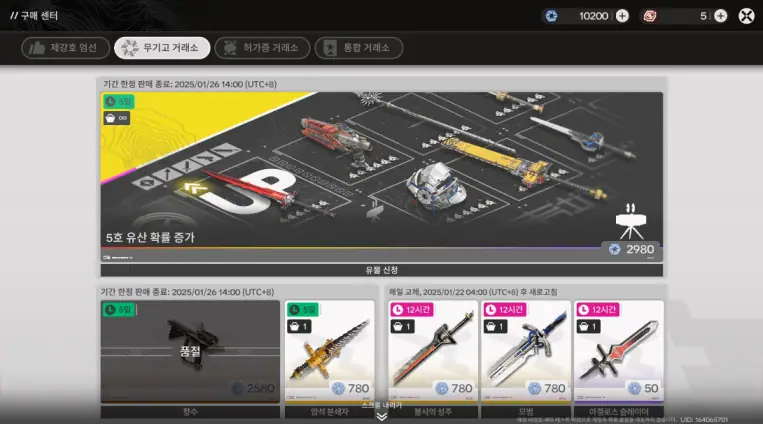This screenshot has width=763, height=424.
Task: Click the 780 price on 암석 분쇄자
Action: tap(350, 388)
